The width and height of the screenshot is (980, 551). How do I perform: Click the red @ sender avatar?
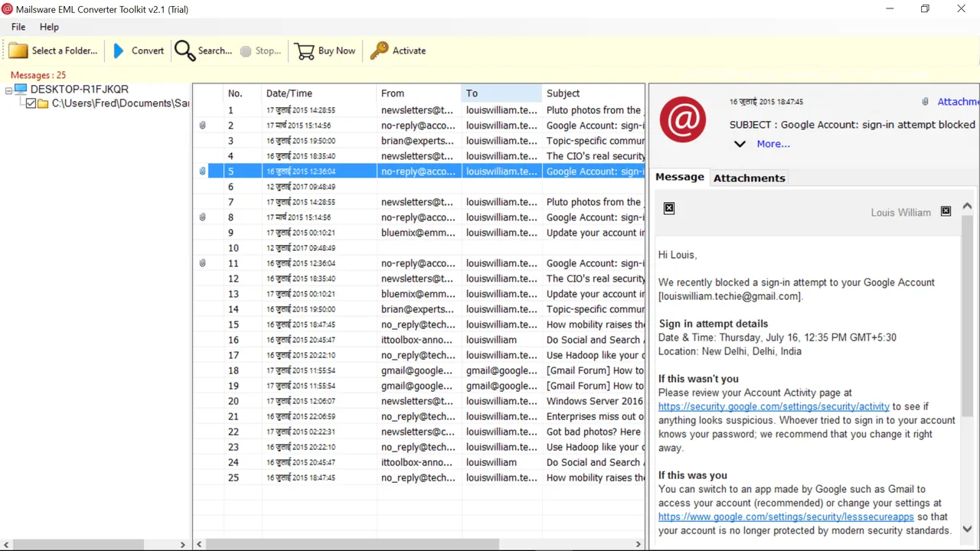coord(683,119)
